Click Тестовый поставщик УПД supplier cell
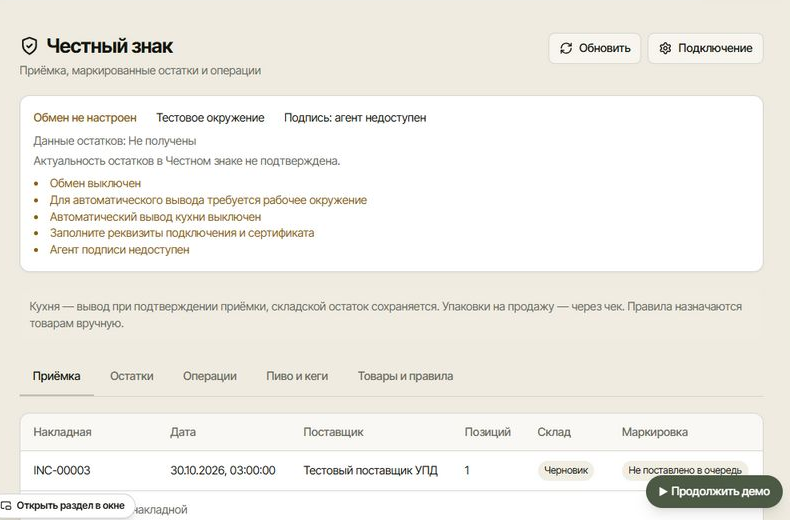Viewport: 790px width, 520px height. point(370,471)
